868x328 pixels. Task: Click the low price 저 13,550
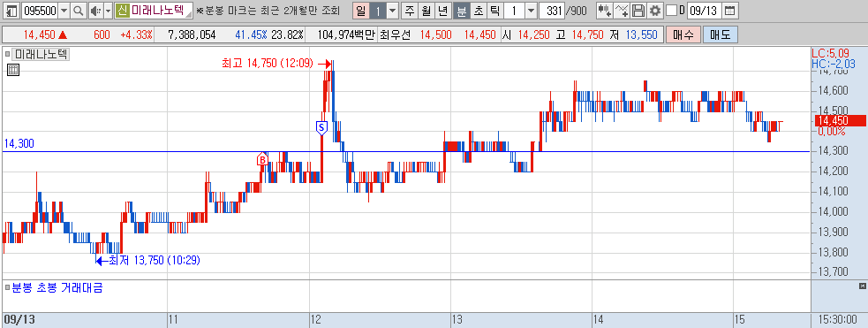click(634, 34)
